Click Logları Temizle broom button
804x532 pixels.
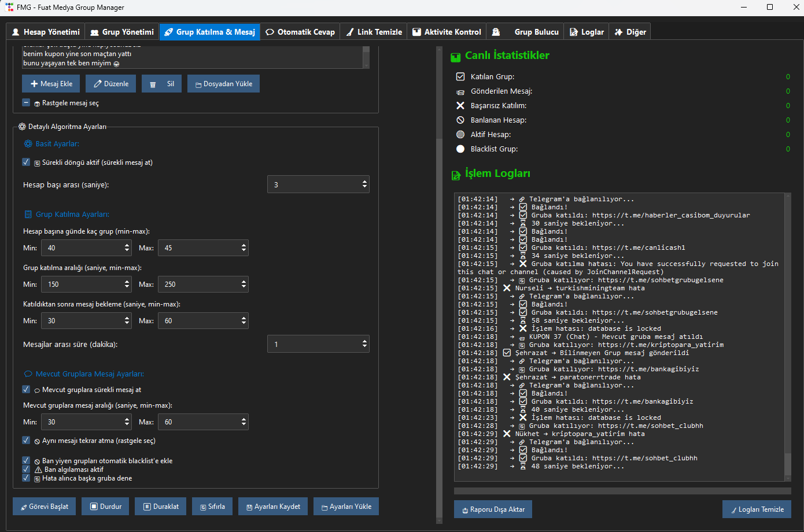(x=757, y=509)
